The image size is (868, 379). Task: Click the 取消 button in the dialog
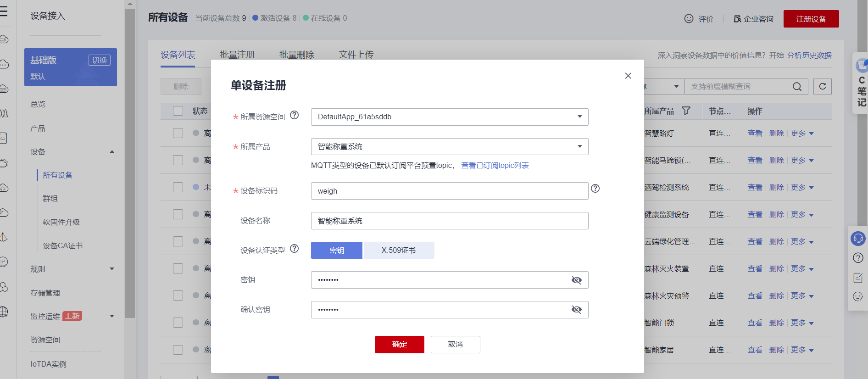(456, 345)
